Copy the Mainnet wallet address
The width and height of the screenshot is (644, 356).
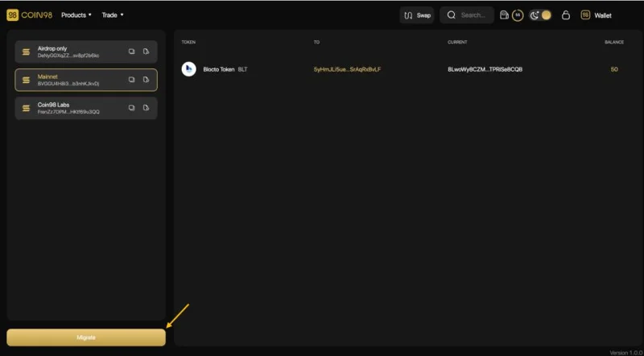pyautogui.click(x=131, y=80)
